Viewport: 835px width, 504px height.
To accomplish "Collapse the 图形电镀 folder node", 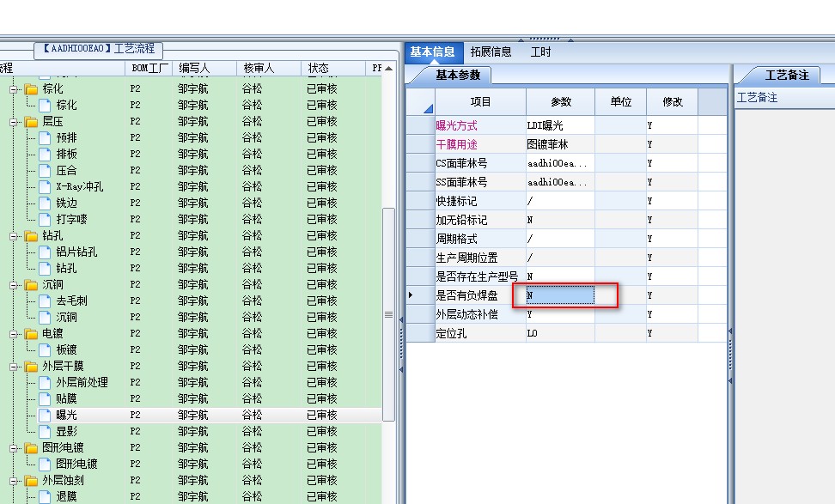I will tap(14, 448).
